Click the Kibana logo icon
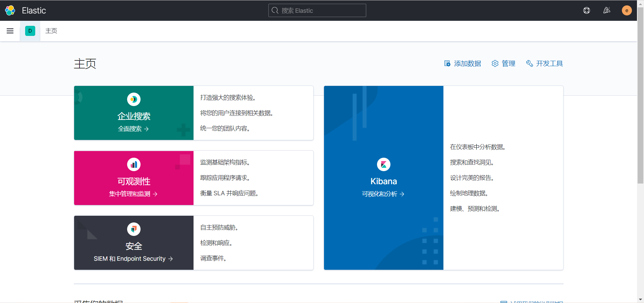This screenshot has height=303, width=644. [x=384, y=164]
